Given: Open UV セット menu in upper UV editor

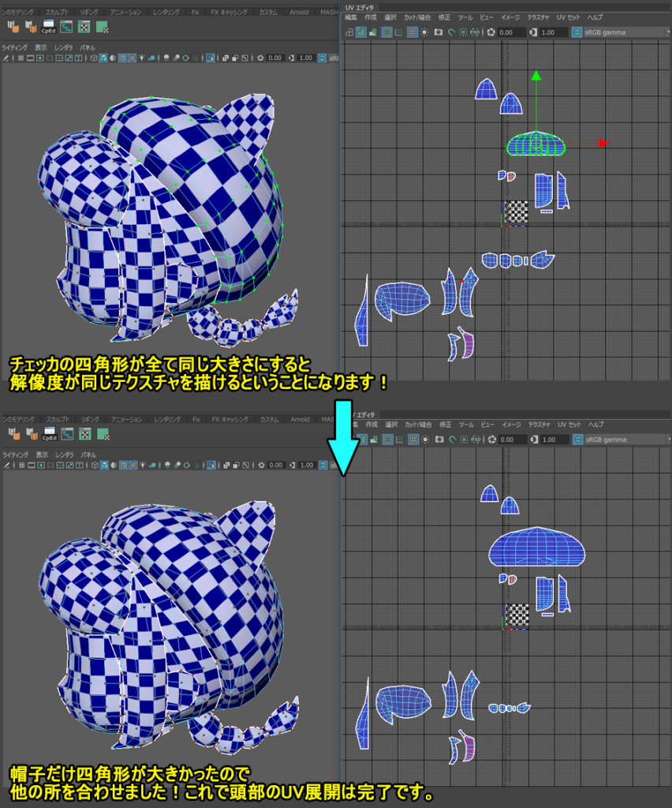Looking at the screenshot, I should click(569, 17).
